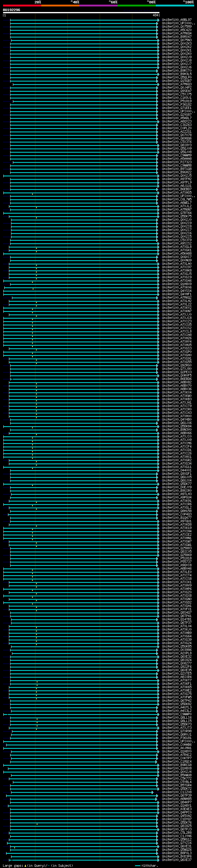Click the red ~20% color legend segment
Viewport: 197px width, 868px height.
[x=22, y=6]
